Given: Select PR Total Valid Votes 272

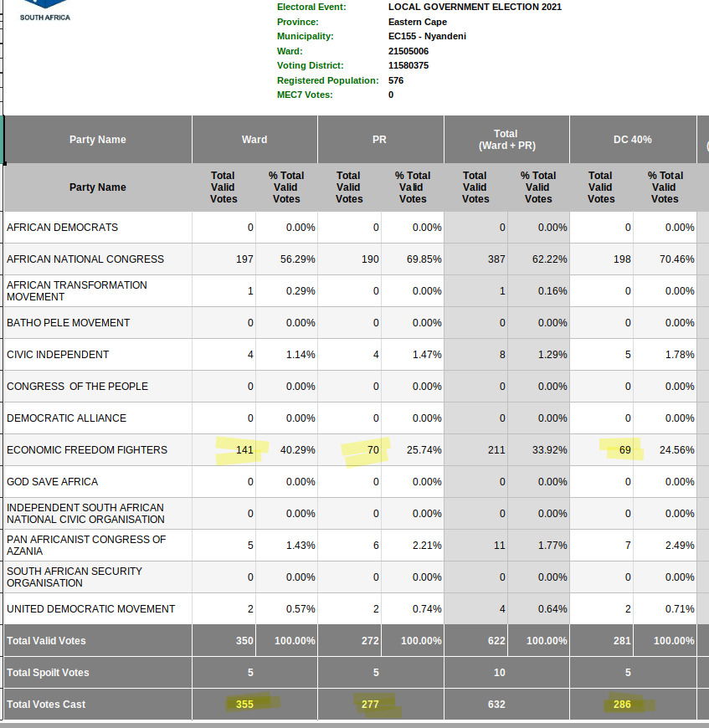Looking at the screenshot, I should click(x=370, y=641).
